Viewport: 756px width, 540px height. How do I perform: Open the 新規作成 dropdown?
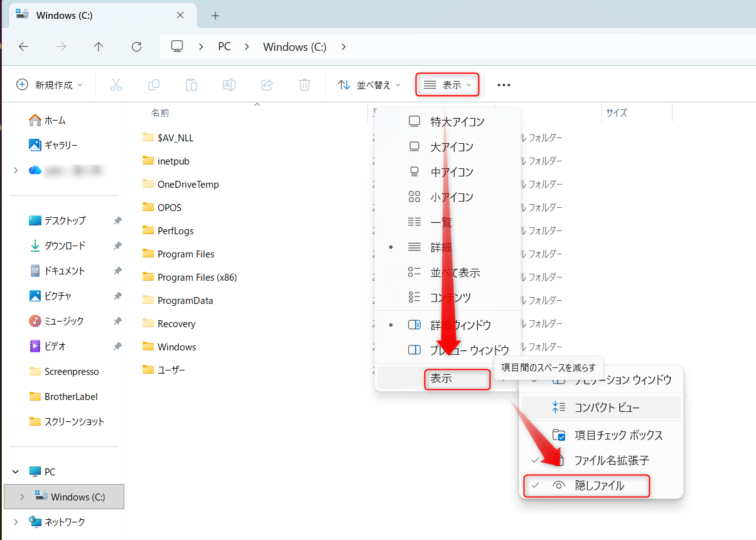(49, 85)
